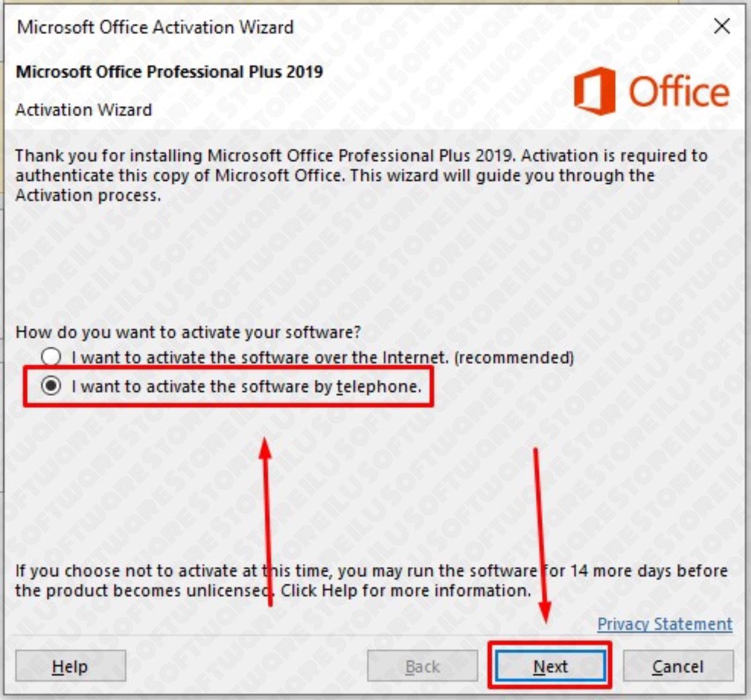Open Help for activation information

[70, 666]
